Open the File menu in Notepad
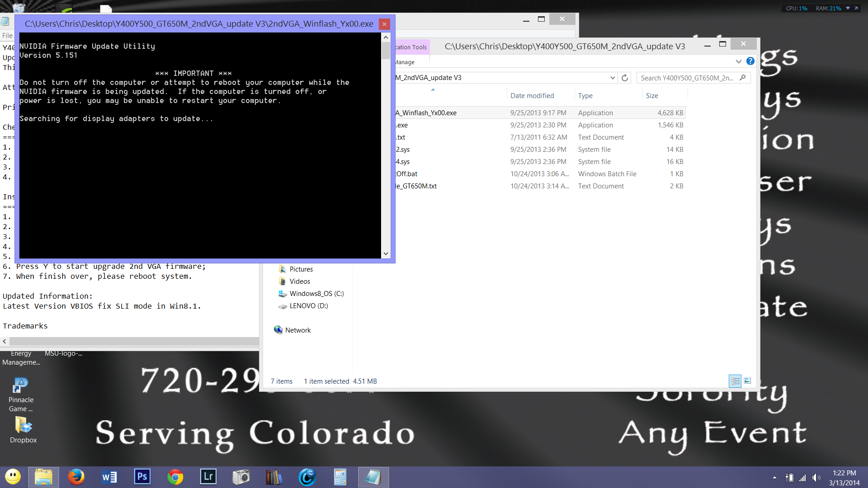Viewport: 868px width, 488px height. [x=7, y=36]
